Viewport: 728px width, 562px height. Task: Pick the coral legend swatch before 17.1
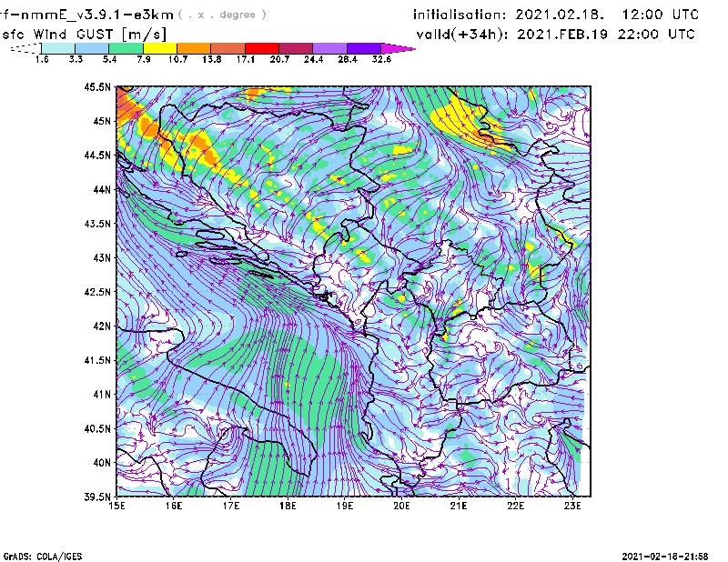[228, 48]
